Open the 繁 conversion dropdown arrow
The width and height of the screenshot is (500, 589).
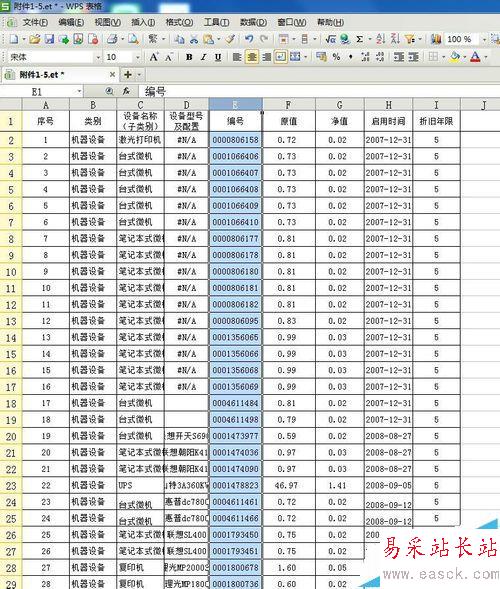pos(163,39)
